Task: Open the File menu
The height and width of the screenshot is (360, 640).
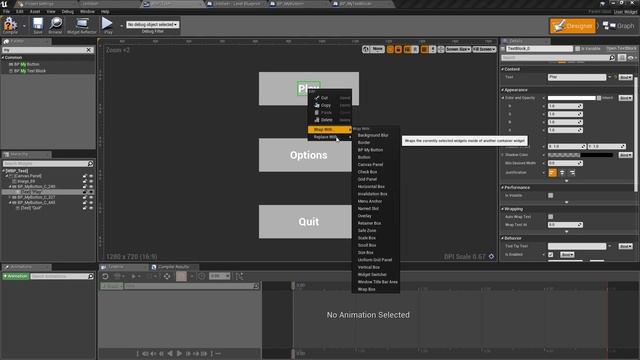Action: pyautogui.click(x=6, y=11)
